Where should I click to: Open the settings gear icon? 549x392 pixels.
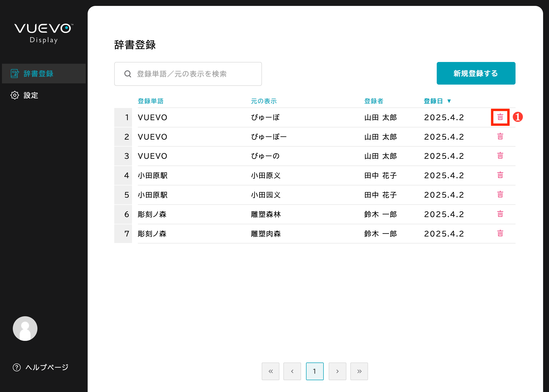15,95
